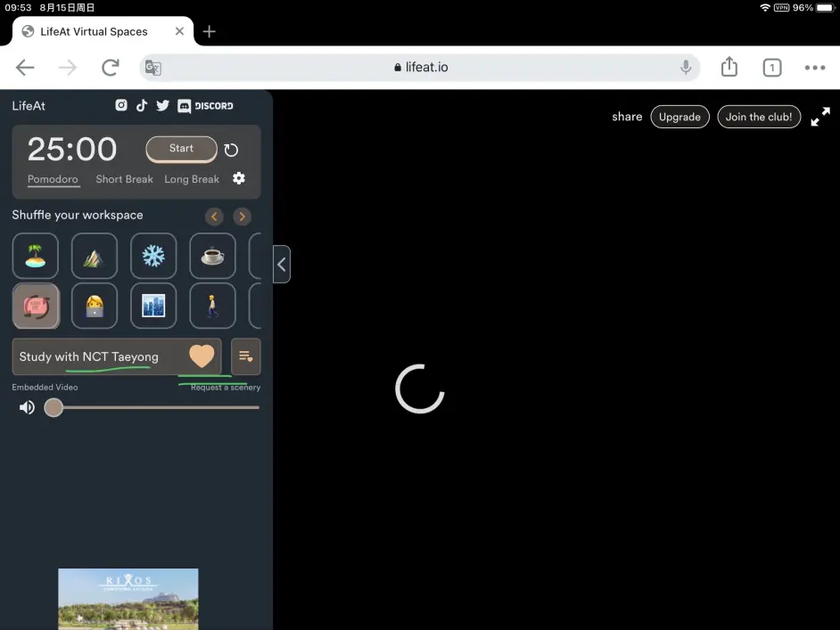The width and height of the screenshot is (840, 630).
Task: Click Request a scenery link
Action: coord(226,387)
